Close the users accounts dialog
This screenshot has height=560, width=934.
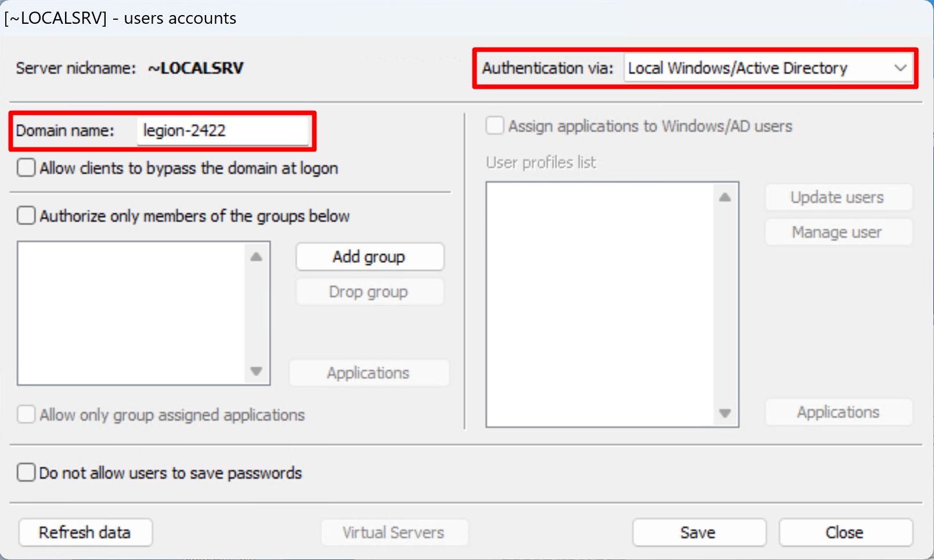[845, 533]
